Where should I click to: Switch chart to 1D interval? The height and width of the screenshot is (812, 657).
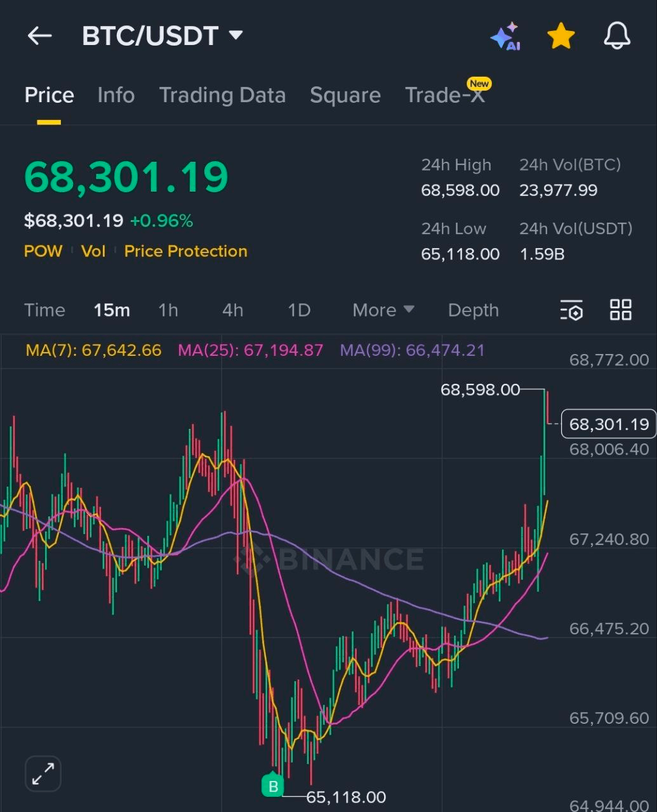pyautogui.click(x=299, y=310)
